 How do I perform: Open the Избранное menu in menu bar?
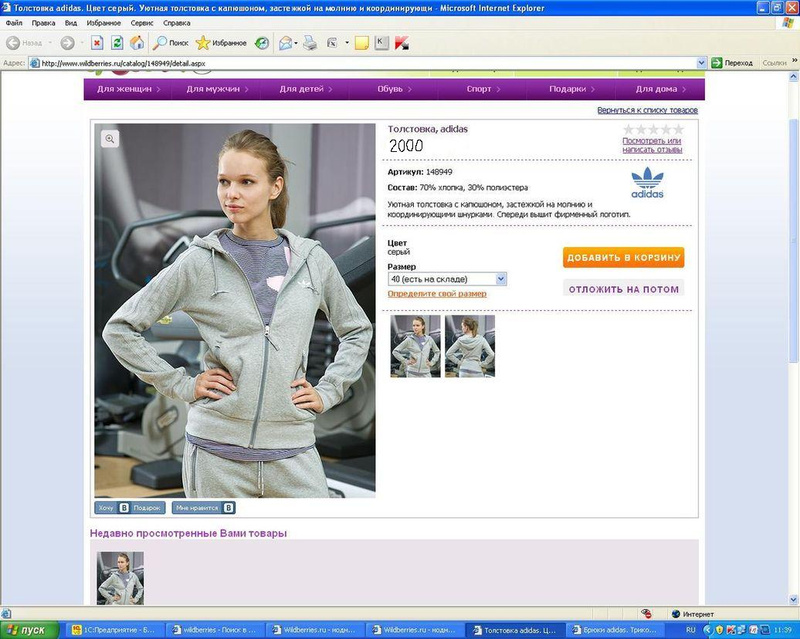click(103, 22)
